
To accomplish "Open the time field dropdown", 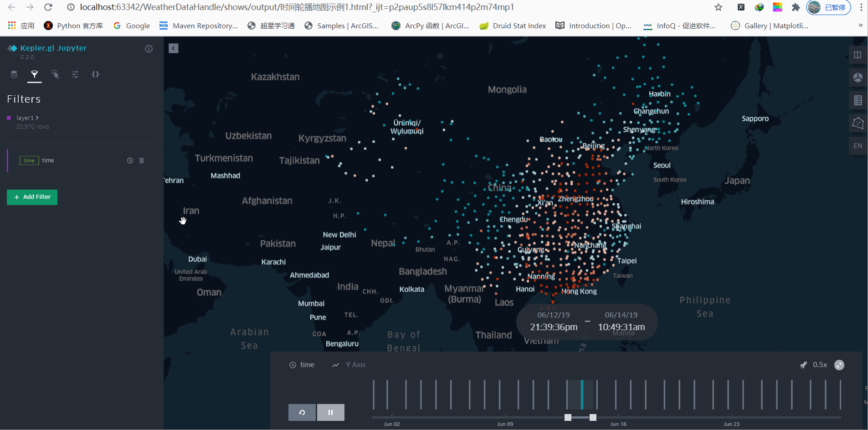I will point(302,364).
